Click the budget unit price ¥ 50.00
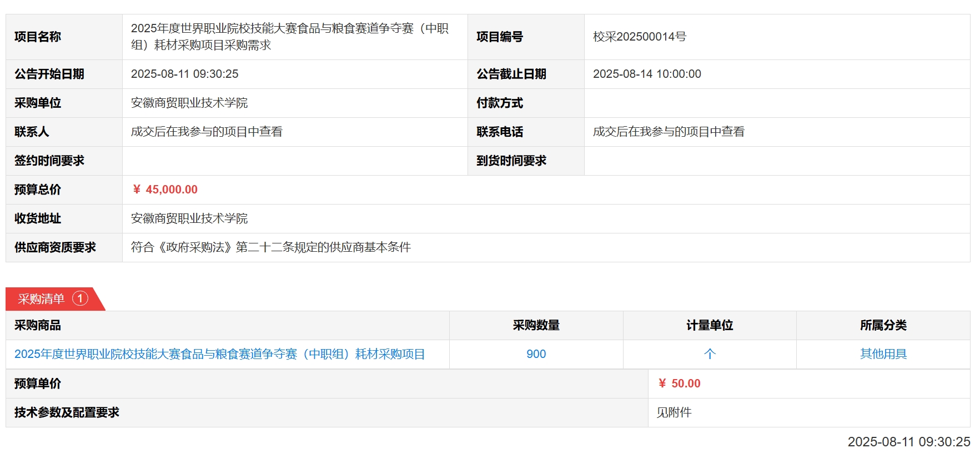This screenshot has height=473, width=980. (679, 384)
